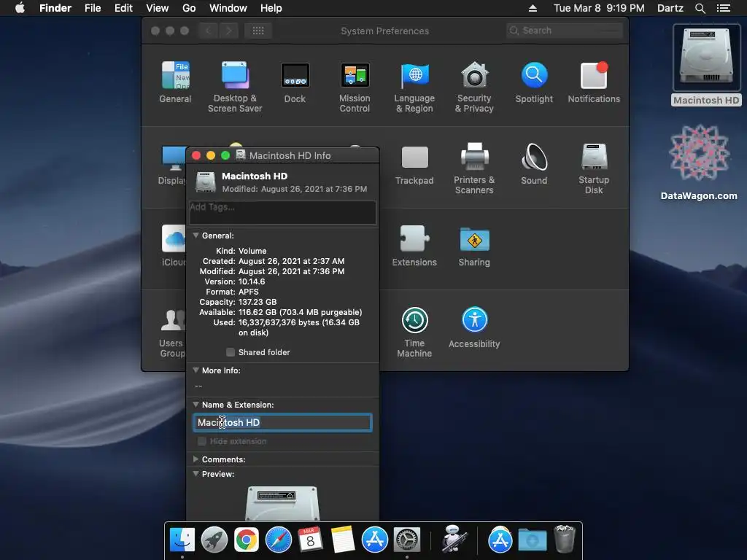Click the System Preferences search field

coord(565,31)
